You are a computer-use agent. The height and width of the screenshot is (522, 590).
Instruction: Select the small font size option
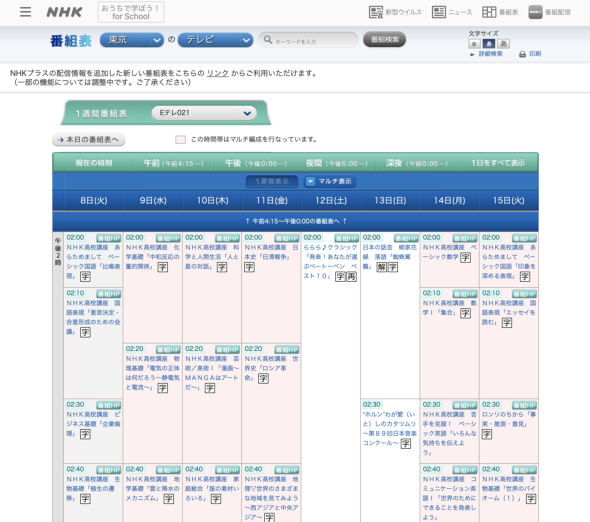474,44
